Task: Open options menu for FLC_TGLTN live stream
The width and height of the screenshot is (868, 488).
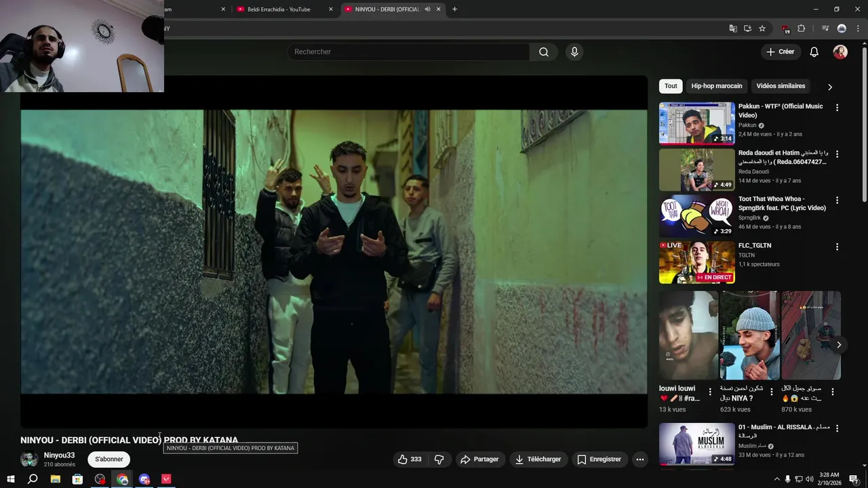Action: pos(837,247)
